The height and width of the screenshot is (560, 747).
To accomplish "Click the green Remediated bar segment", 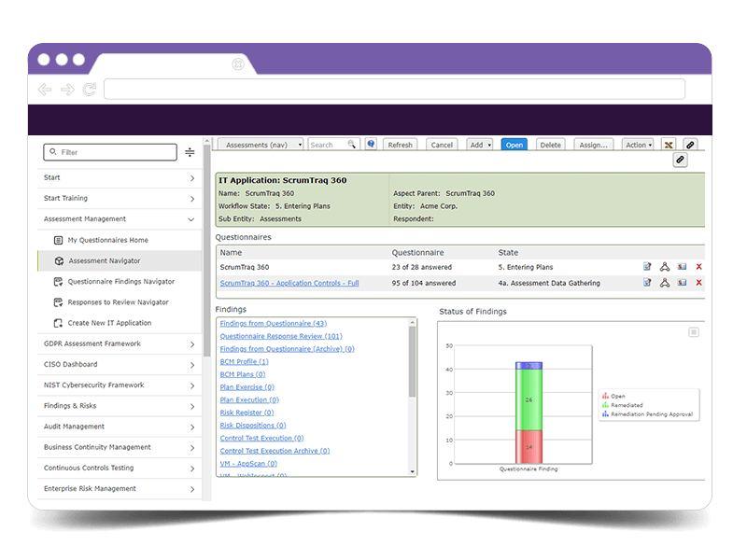I will click(529, 399).
